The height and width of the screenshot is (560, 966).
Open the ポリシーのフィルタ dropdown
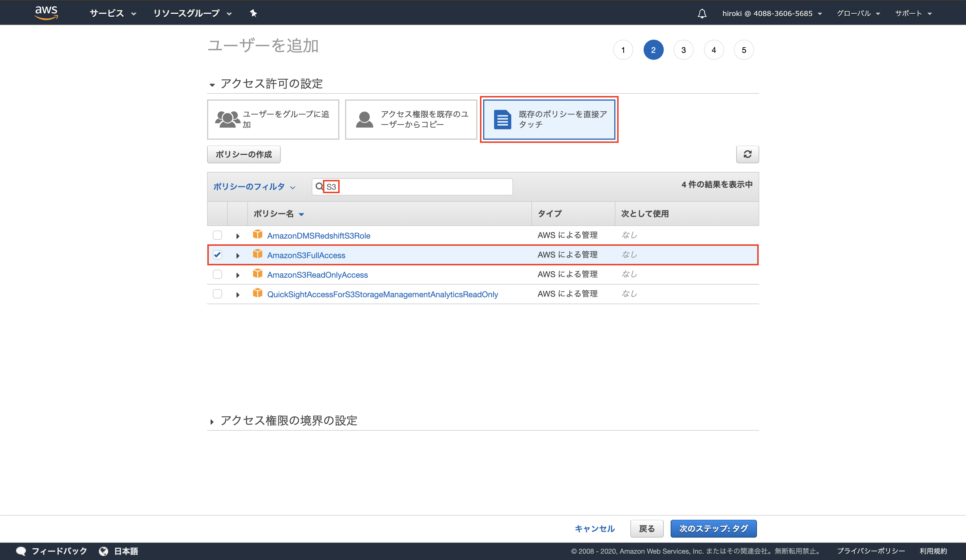(254, 187)
